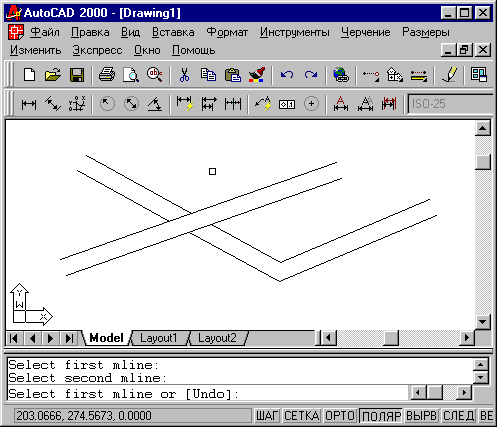Image resolution: width=497 pixels, height=427 pixels.
Task: Click the Print icon
Action: coord(107,75)
